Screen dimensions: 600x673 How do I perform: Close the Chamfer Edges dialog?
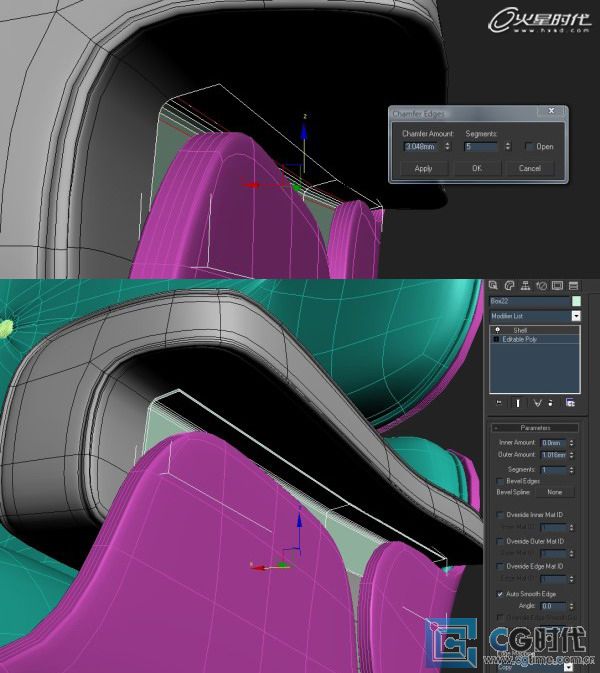coord(552,111)
